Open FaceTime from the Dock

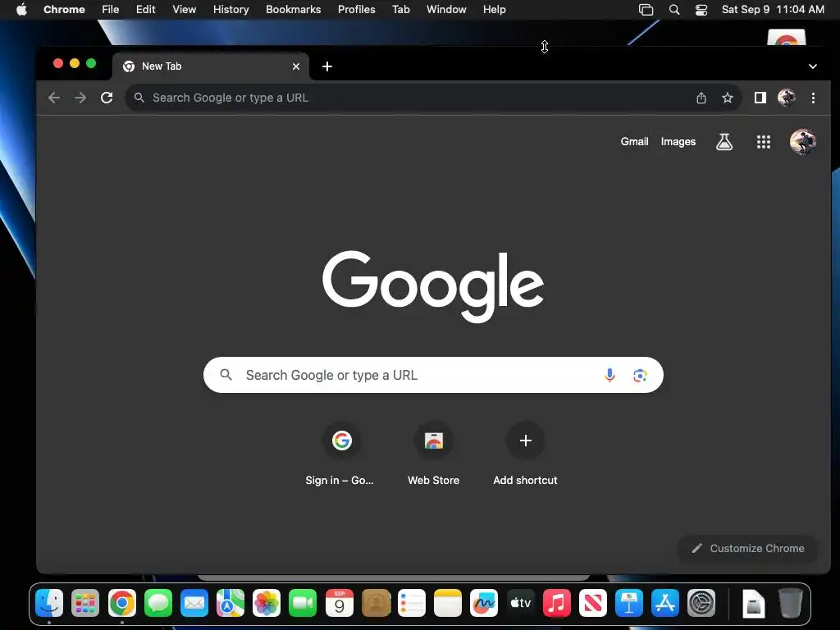tap(303, 603)
